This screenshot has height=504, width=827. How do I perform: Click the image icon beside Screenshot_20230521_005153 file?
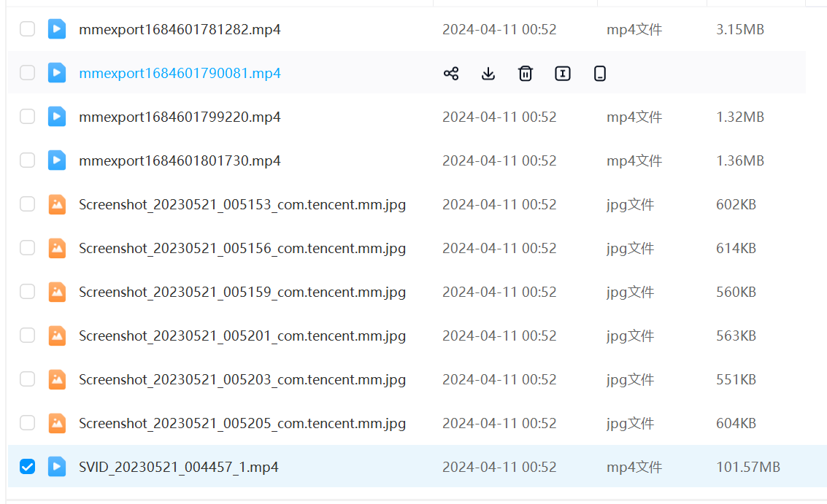pos(57,204)
